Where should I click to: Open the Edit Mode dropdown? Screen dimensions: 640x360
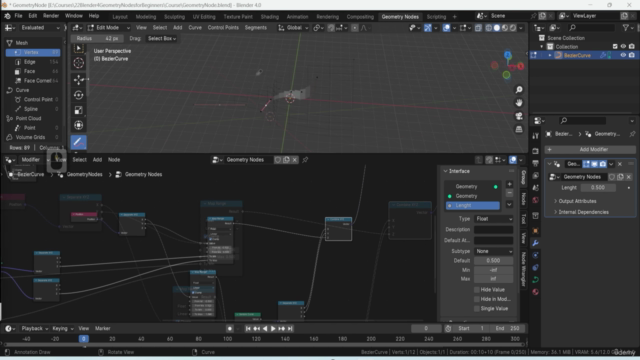pyautogui.click(x=109, y=28)
